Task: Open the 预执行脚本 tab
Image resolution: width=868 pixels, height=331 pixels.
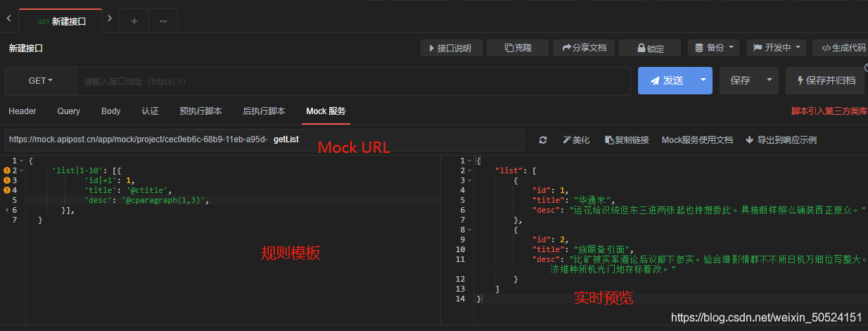Action: 200,111
